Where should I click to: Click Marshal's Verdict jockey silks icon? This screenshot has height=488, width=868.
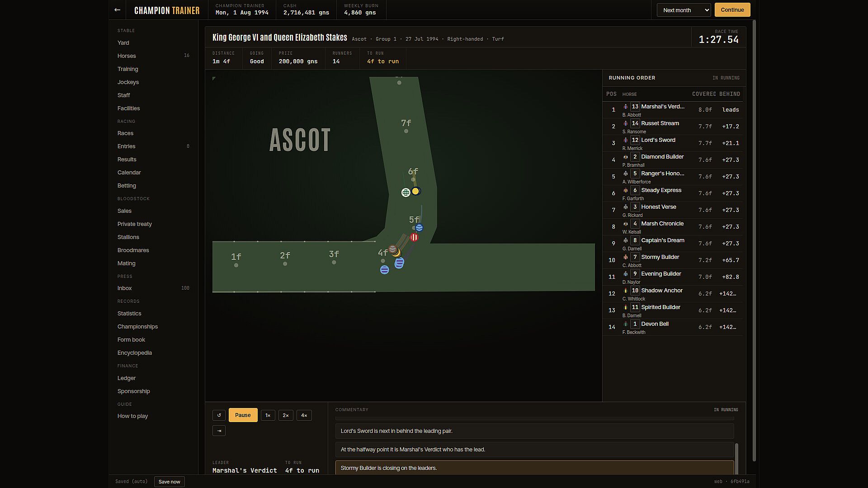pyautogui.click(x=626, y=107)
